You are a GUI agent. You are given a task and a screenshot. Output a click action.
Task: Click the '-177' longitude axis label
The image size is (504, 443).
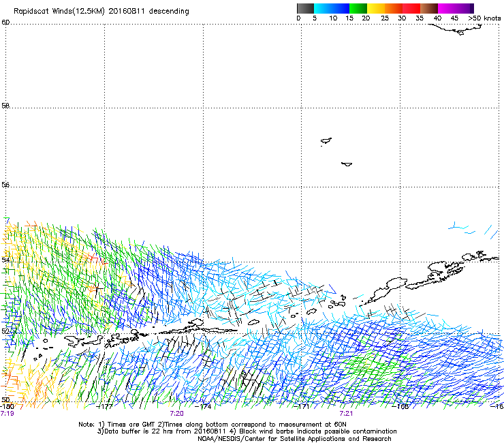(x=104, y=406)
